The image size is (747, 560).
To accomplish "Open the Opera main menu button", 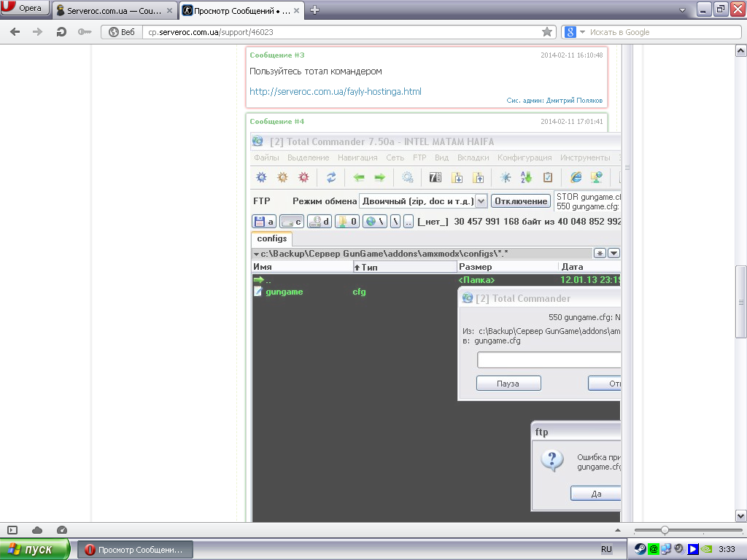I will (25, 8).
